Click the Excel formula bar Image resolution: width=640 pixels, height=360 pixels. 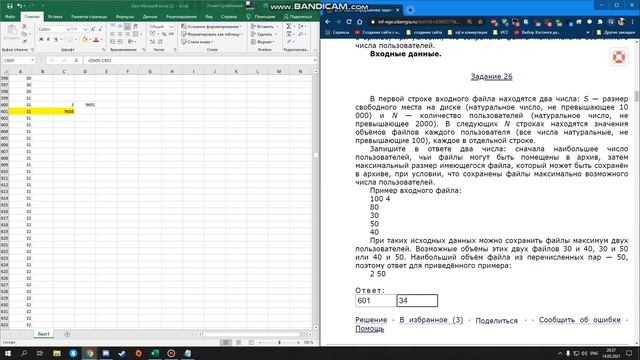point(199,60)
